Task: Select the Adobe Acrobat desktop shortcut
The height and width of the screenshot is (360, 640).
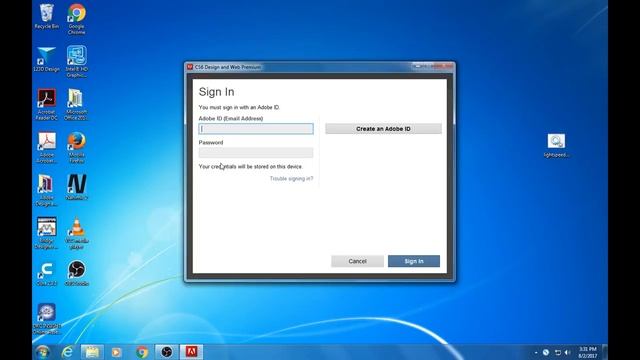Action: [x=47, y=147]
